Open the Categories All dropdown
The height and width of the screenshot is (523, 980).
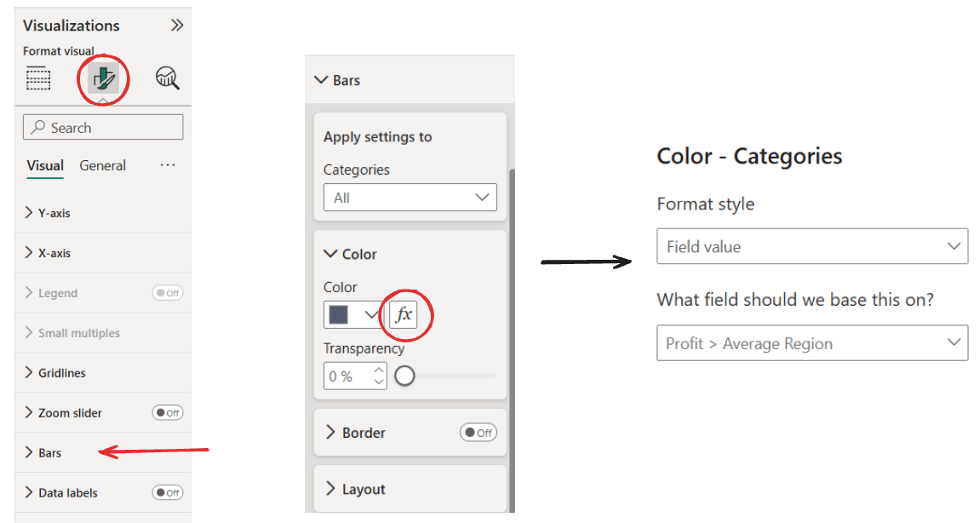coord(410,198)
